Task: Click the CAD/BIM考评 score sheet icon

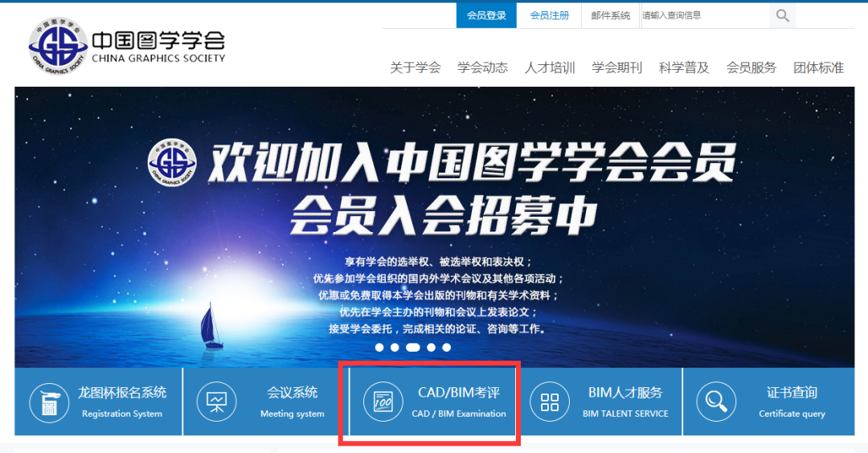Action: click(x=383, y=402)
